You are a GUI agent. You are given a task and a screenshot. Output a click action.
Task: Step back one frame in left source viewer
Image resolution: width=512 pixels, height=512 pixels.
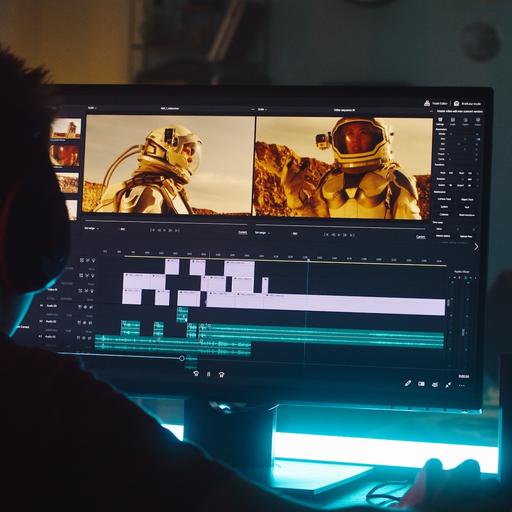[x=159, y=230]
